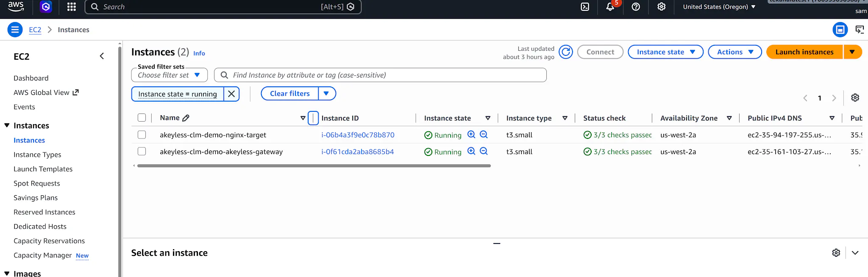Collapse the EC2 side navigation
The image size is (868, 277).
pyautogui.click(x=102, y=56)
